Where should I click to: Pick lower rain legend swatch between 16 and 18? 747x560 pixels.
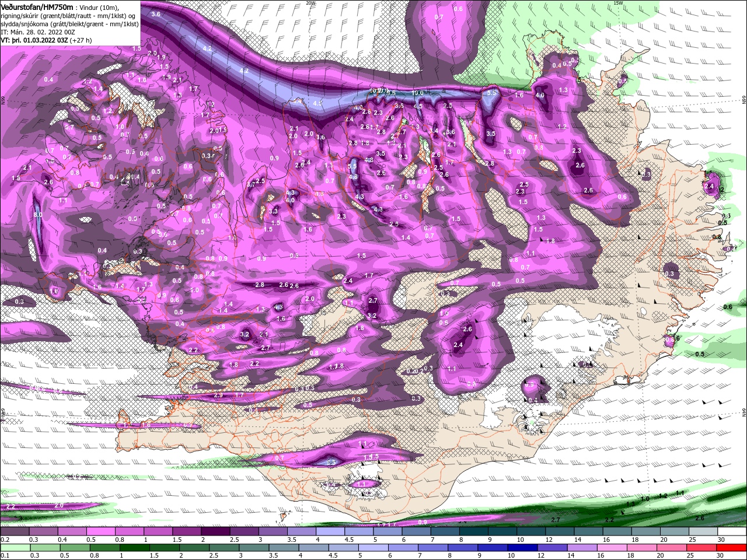coord(612,548)
